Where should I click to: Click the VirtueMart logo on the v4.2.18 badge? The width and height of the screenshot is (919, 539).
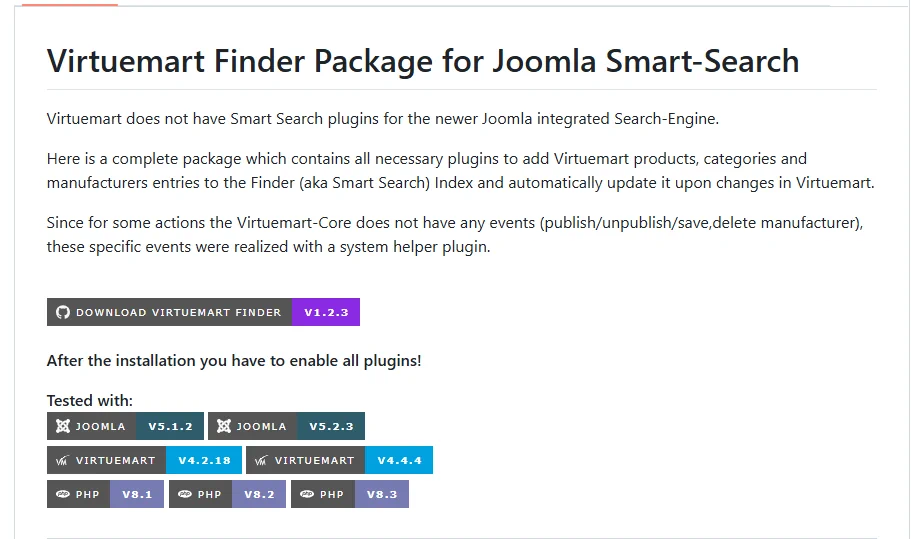tap(62, 460)
